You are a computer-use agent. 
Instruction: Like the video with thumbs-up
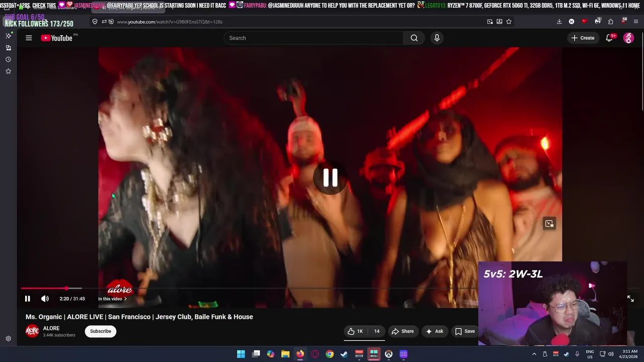pyautogui.click(x=355, y=331)
